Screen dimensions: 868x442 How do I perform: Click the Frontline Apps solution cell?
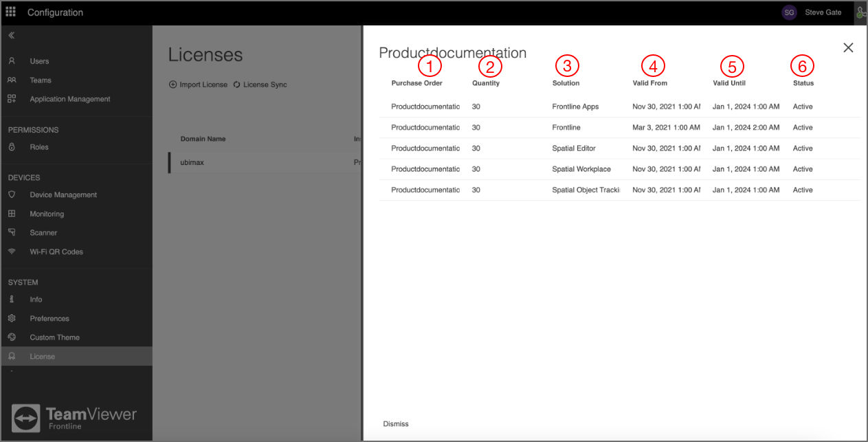[575, 107]
